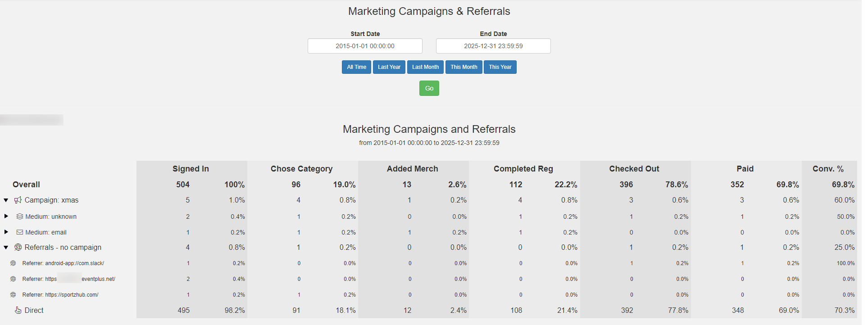Apply the This Month date range
The image size is (868, 325).
click(x=464, y=67)
